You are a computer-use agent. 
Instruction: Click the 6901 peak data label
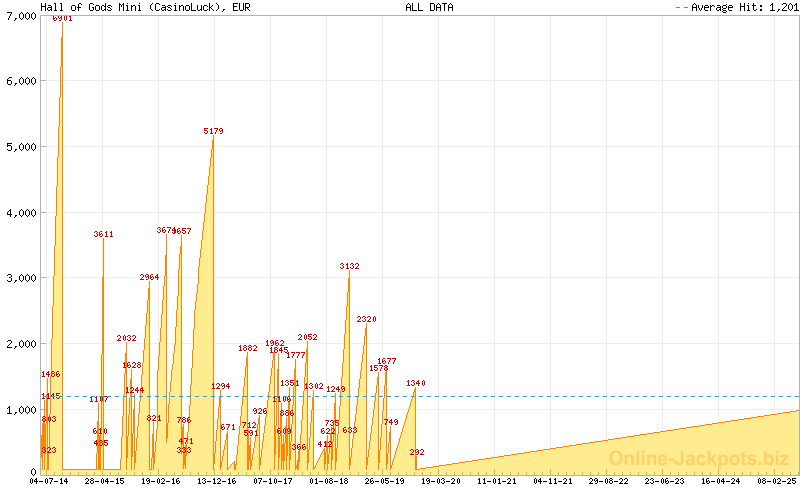[x=62, y=18]
